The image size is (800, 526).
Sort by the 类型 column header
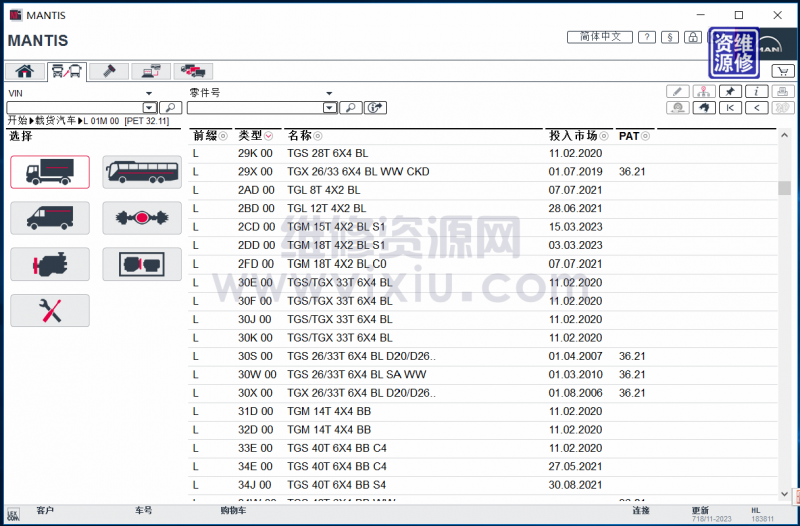coord(255,136)
